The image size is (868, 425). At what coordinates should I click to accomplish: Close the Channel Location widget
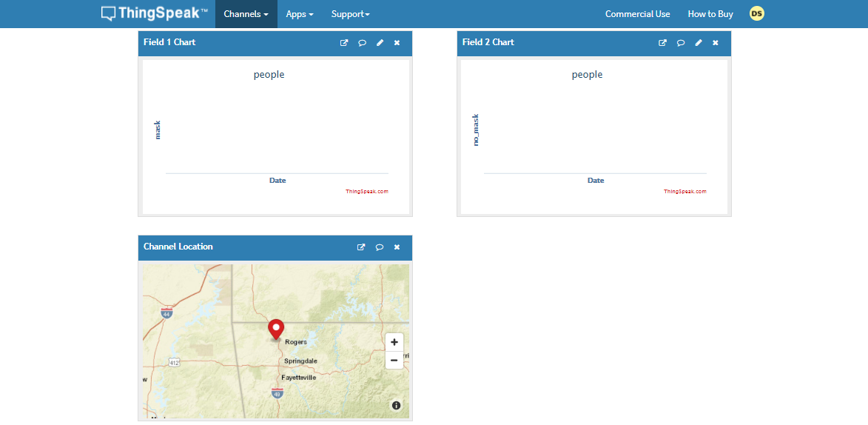(397, 247)
